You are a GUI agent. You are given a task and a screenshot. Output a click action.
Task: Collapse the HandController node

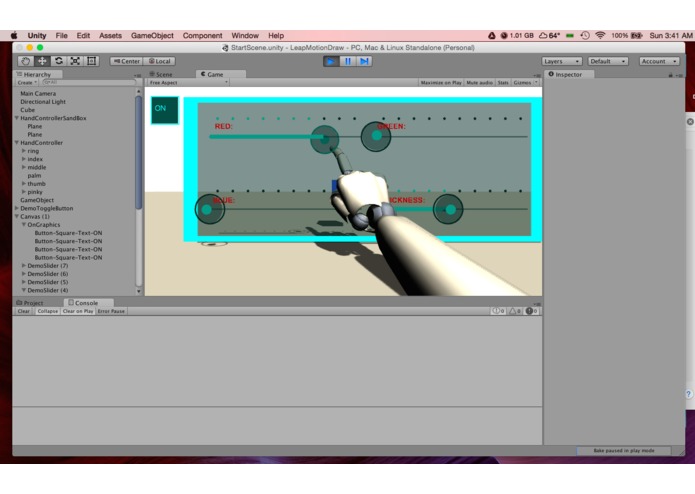point(17,143)
